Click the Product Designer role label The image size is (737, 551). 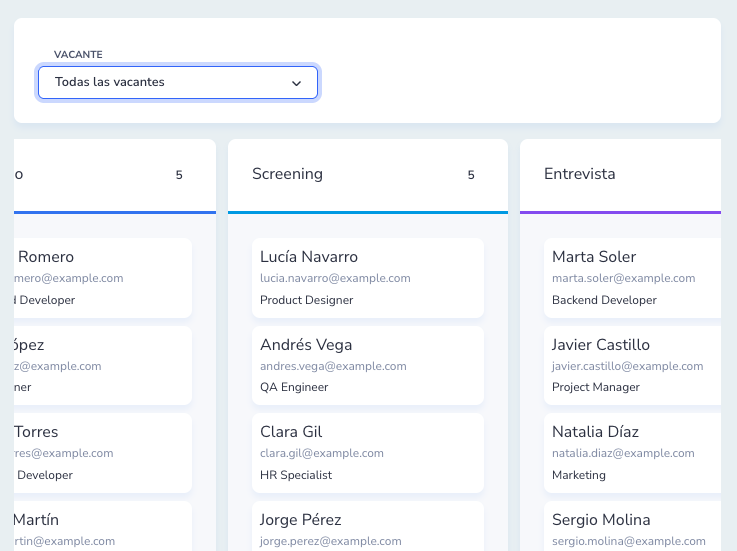coord(306,300)
